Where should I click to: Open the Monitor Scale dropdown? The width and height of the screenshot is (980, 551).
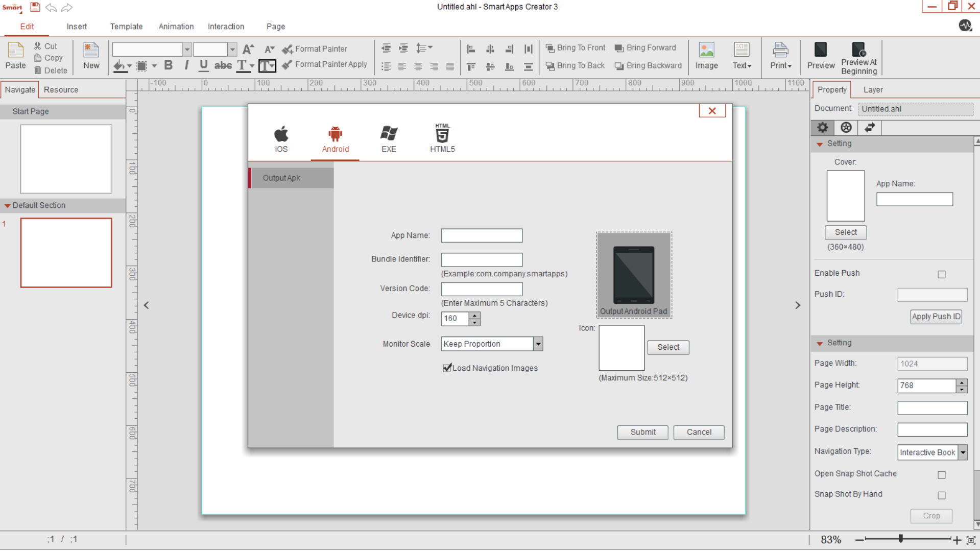click(538, 344)
